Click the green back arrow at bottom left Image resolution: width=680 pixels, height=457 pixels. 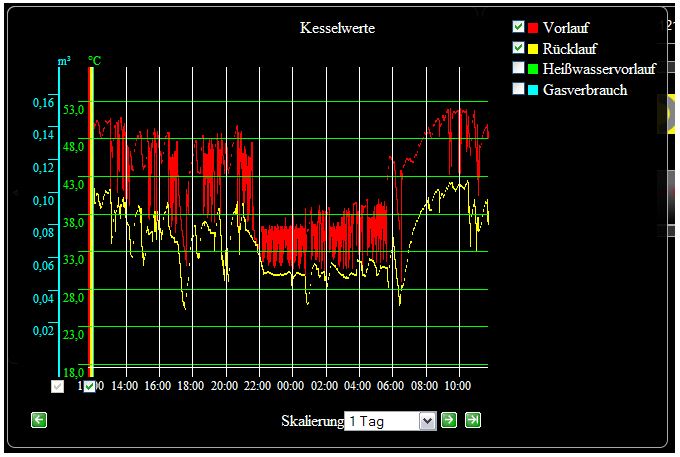[39, 420]
